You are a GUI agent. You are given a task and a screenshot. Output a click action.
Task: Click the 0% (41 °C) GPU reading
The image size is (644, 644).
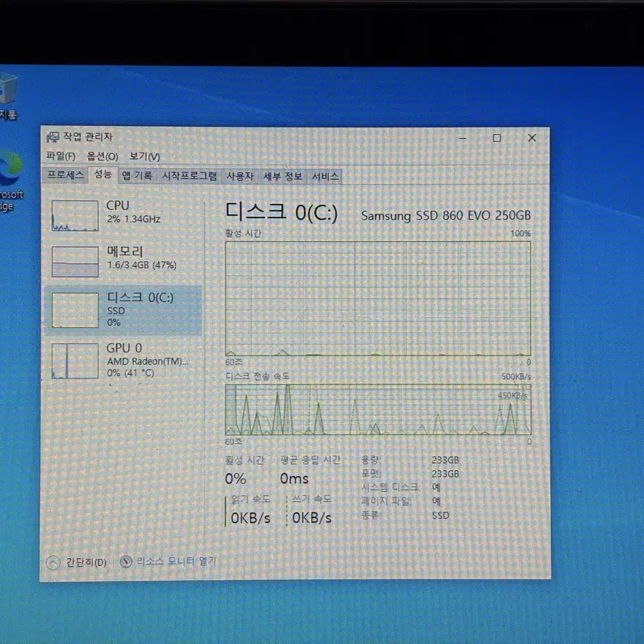point(131,373)
